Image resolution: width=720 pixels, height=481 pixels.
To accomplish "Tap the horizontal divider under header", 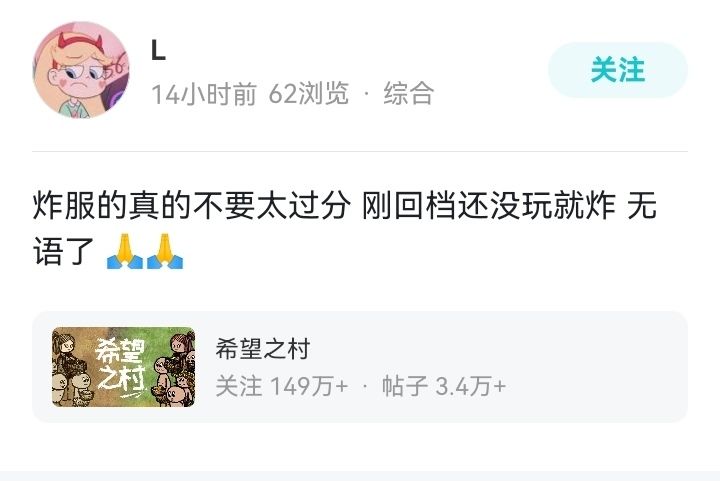I will [360, 151].
